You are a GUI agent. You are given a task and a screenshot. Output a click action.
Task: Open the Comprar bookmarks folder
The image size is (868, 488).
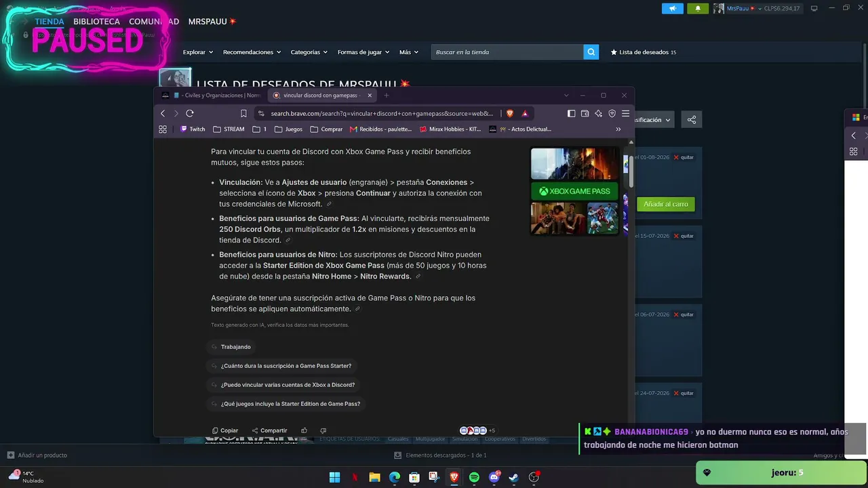pyautogui.click(x=326, y=129)
